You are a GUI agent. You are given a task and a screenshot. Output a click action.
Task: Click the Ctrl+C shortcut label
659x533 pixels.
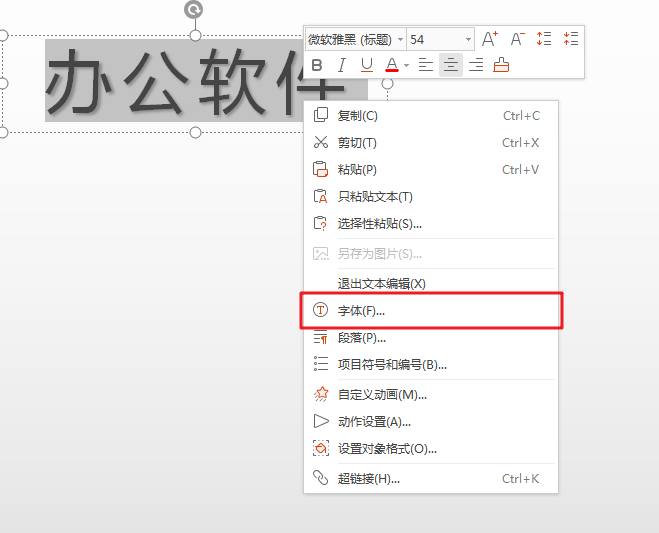coord(521,116)
